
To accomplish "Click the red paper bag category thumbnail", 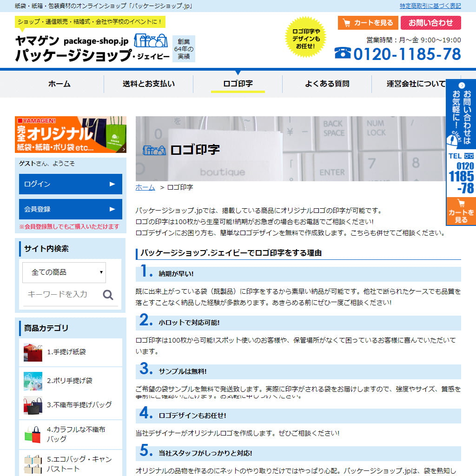I will 33,352.
